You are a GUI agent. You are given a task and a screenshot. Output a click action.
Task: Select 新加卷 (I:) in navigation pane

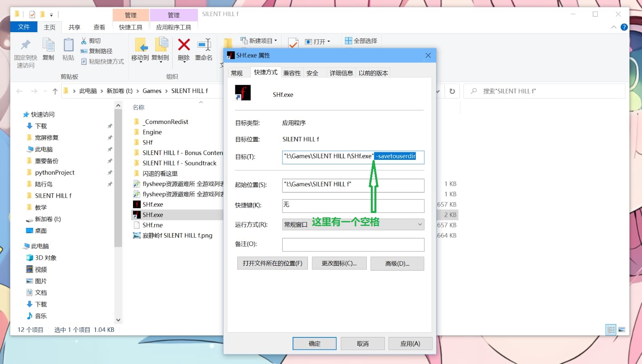pos(48,219)
